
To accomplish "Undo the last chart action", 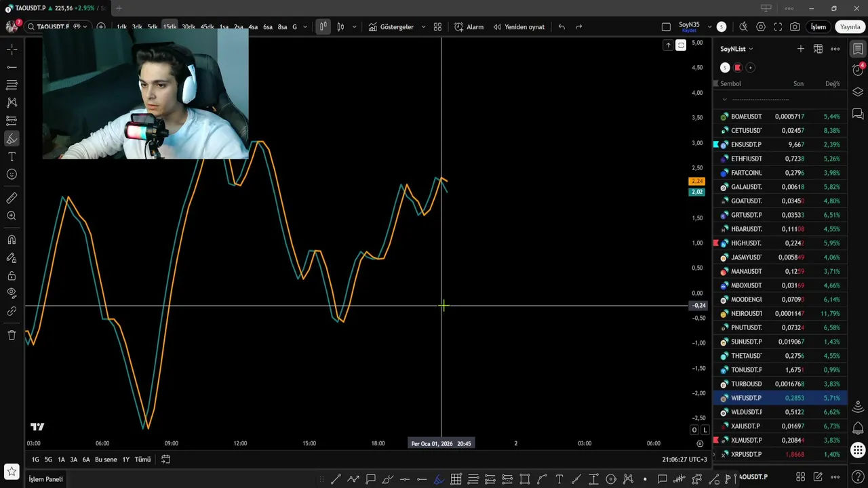I will (561, 27).
